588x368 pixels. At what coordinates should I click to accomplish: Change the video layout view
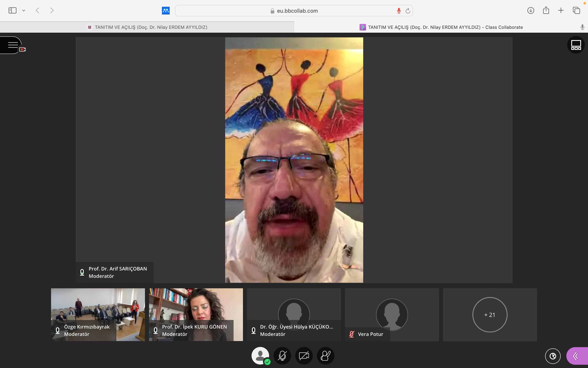pos(576,45)
